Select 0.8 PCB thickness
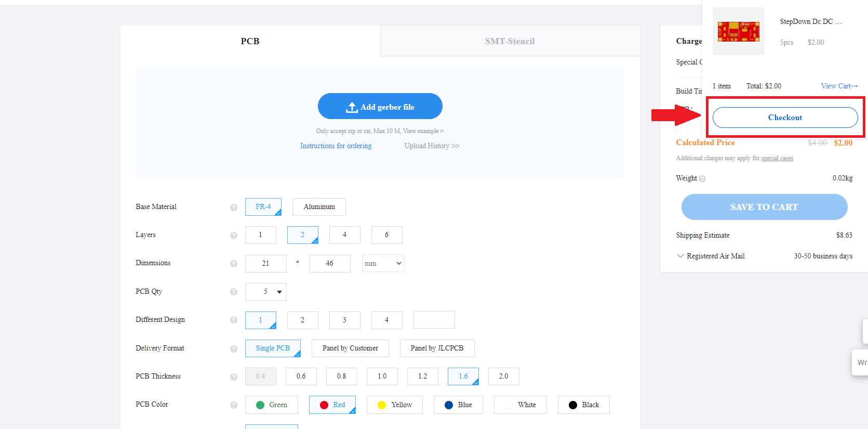Viewport: 868px width, 429px height. 342,376
